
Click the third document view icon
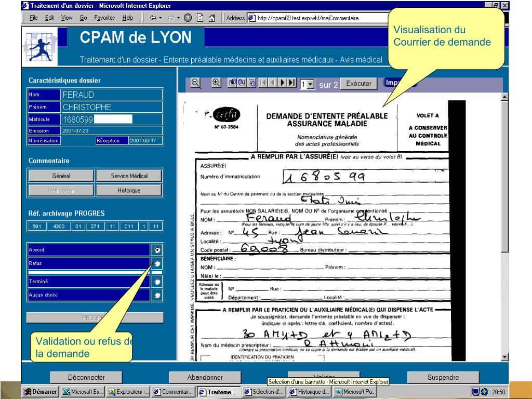click(251, 83)
